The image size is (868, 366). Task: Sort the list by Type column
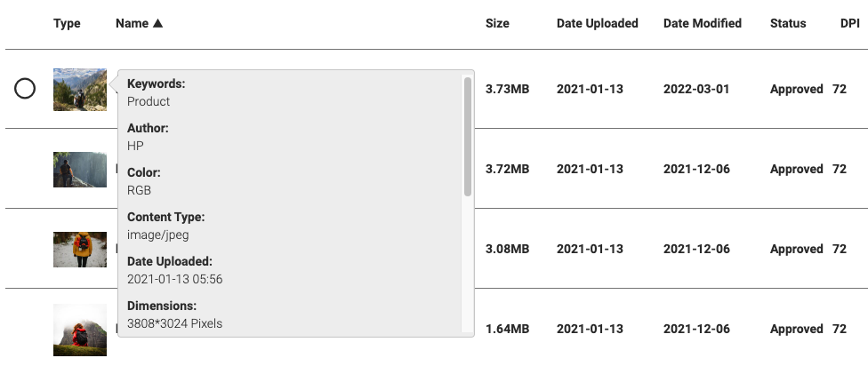pyautogui.click(x=67, y=24)
